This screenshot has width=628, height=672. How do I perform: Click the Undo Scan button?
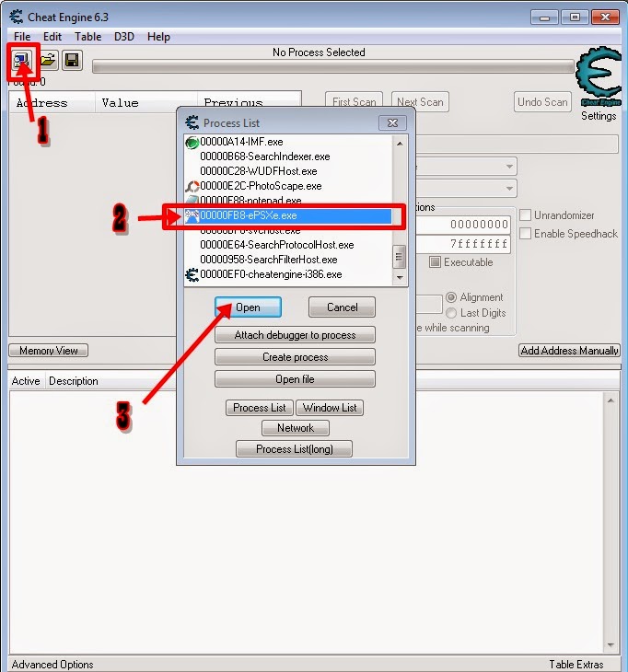pyautogui.click(x=542, y=102)
